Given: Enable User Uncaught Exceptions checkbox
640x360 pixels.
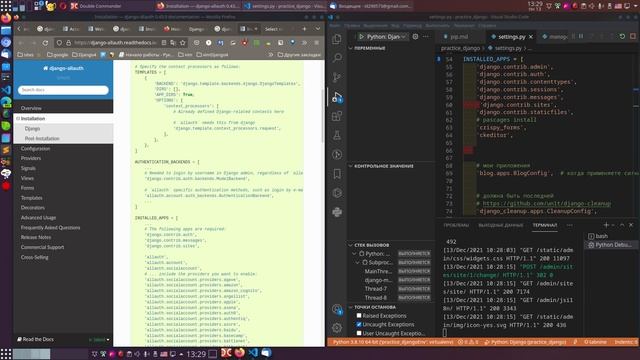Looking at the screenshot, I should (x=359, y=333).
